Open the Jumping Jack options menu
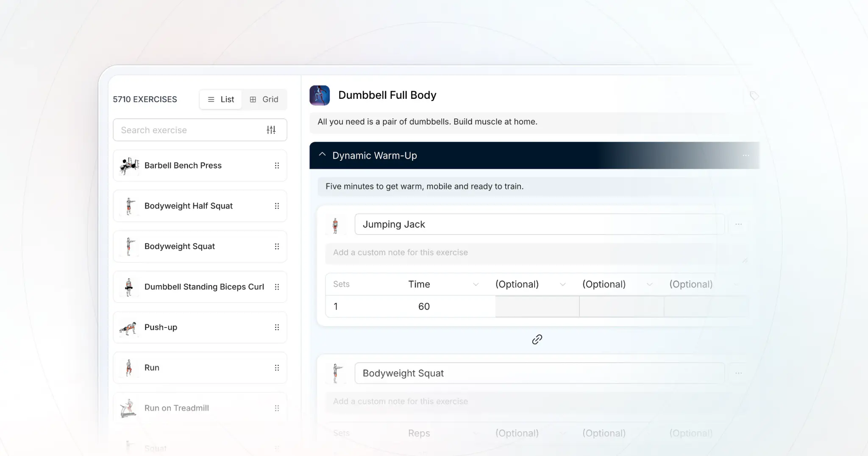Viewport: 868px width, 456px height. (739, 224)
